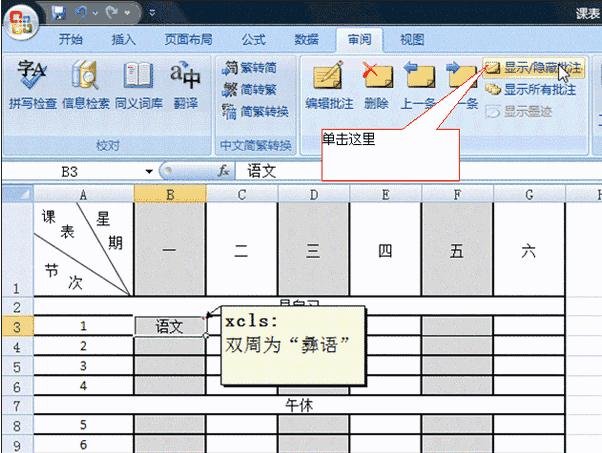Click the Office button logo

[x=20, y=22]
